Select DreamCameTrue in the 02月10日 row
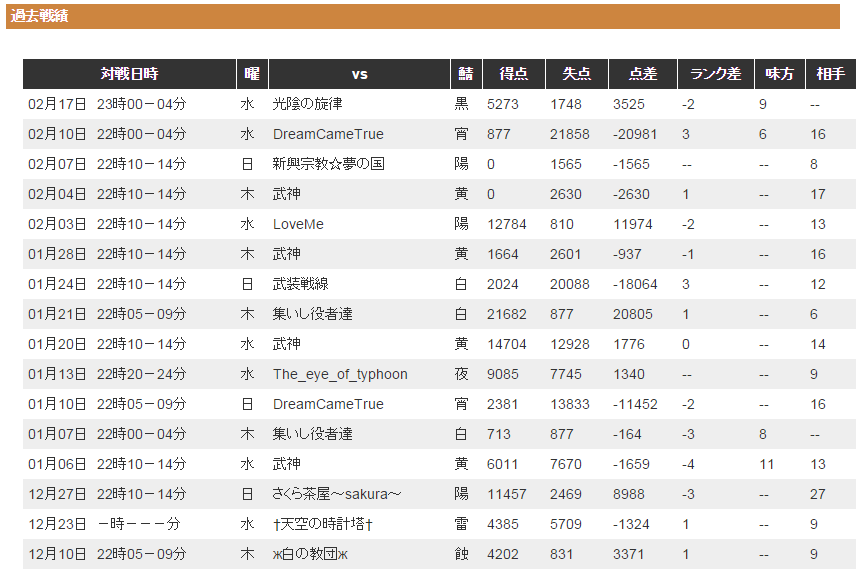This screenshot has width=863, height=578. coord(328,134)
